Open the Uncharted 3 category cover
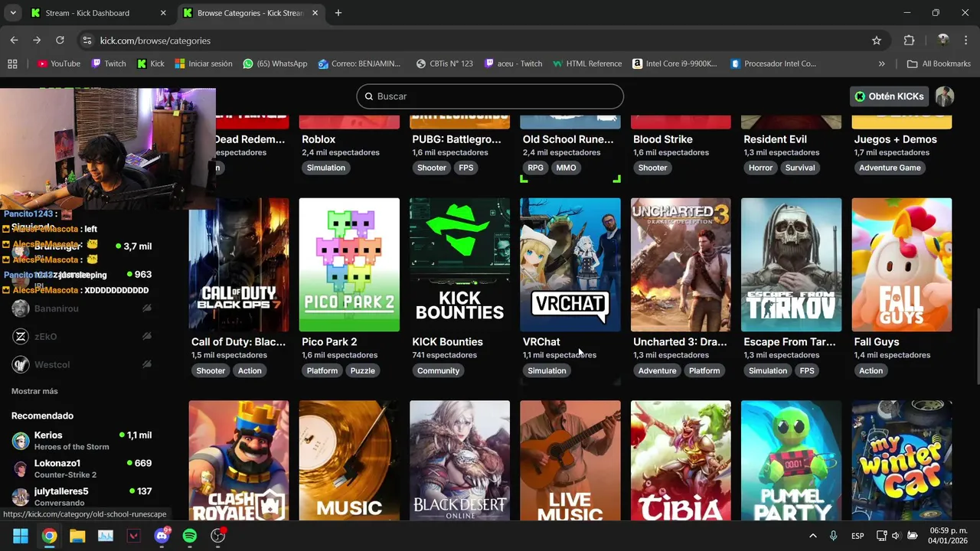This screenshot has width=980, height=551. click(x=681, y=265)
